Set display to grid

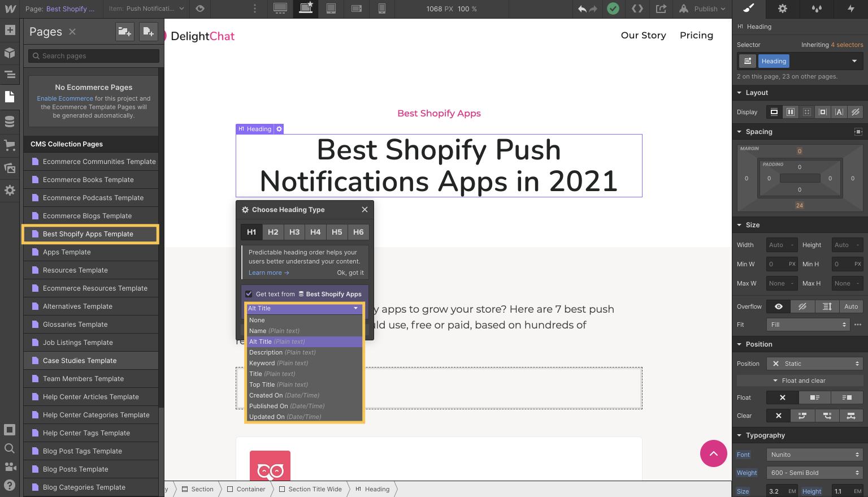coord(807,112)
